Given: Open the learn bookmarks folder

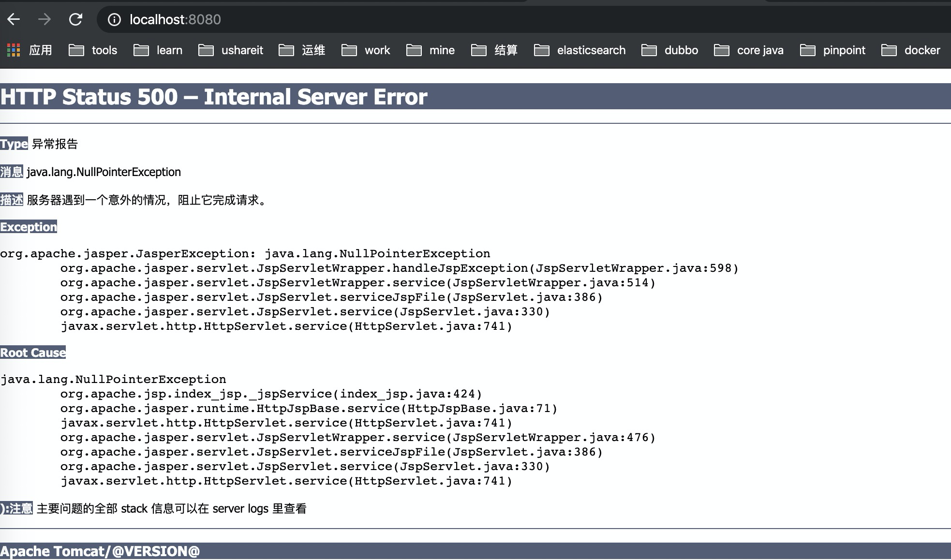Looking at the screenshot, I should [x=169, y=50].
